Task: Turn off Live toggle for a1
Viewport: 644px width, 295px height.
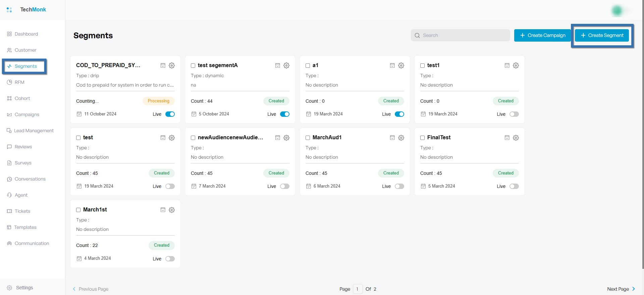Action: [x=399, y=114]
